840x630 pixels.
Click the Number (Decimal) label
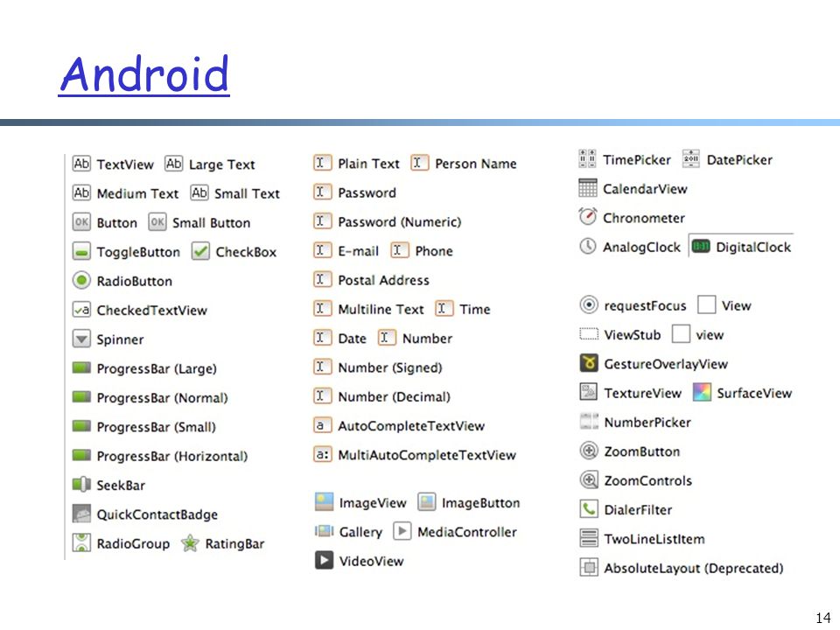[x=395, y=396]
